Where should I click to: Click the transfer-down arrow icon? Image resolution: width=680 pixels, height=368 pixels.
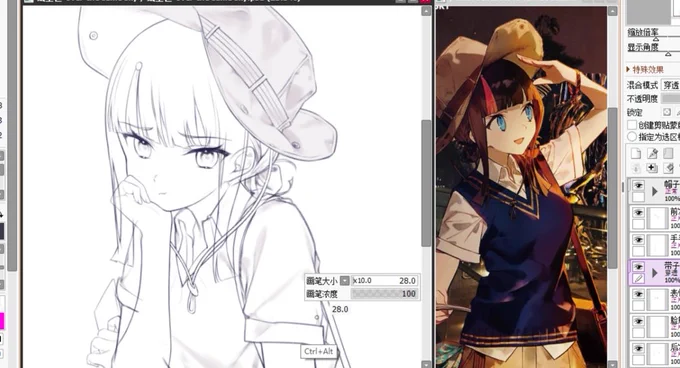636,168
